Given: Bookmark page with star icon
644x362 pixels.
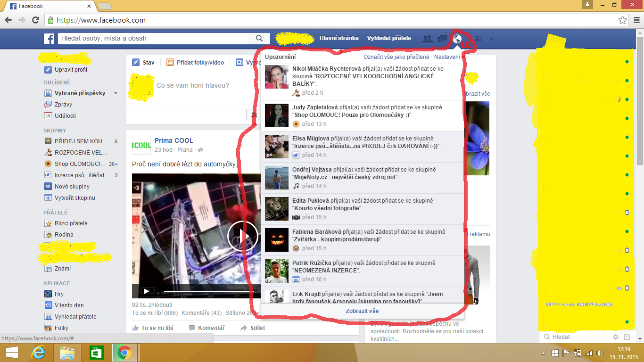Looking at the screenshot, I should (623, 20).
